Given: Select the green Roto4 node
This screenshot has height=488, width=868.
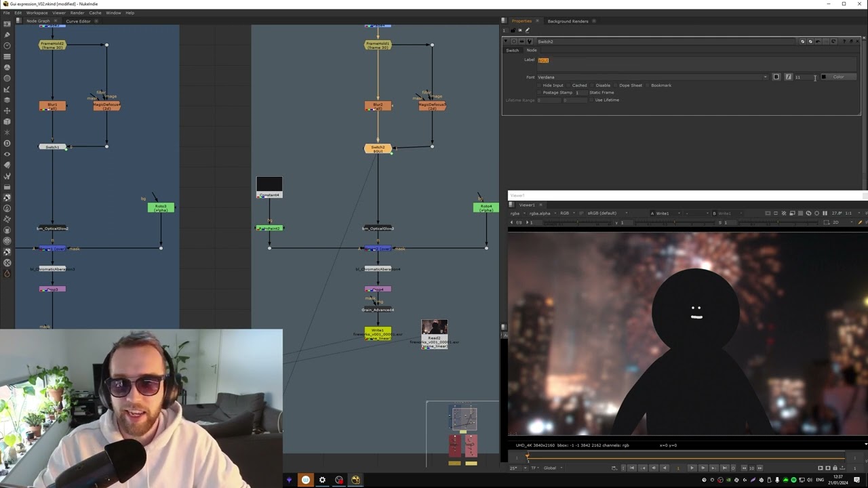Looking at the screenshot, I should tap(486, 207).
